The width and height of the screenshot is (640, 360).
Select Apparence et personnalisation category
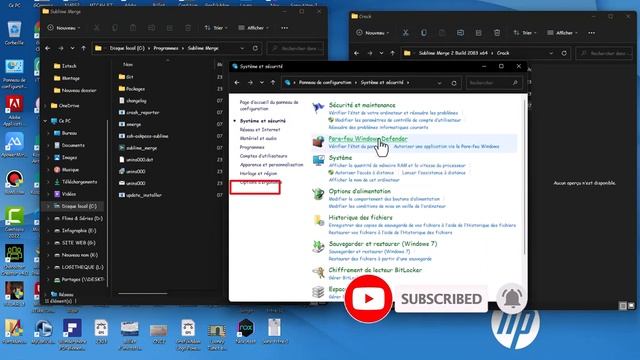point(271,165)
